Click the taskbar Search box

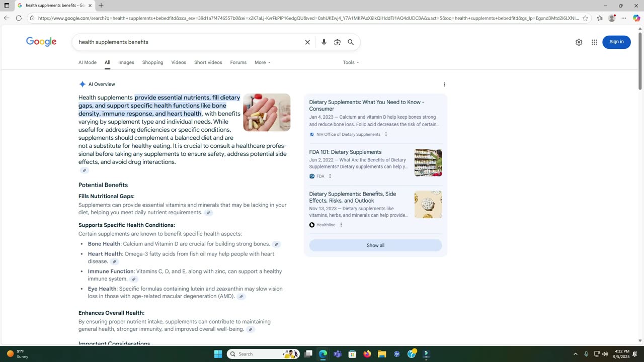point(263,354)
